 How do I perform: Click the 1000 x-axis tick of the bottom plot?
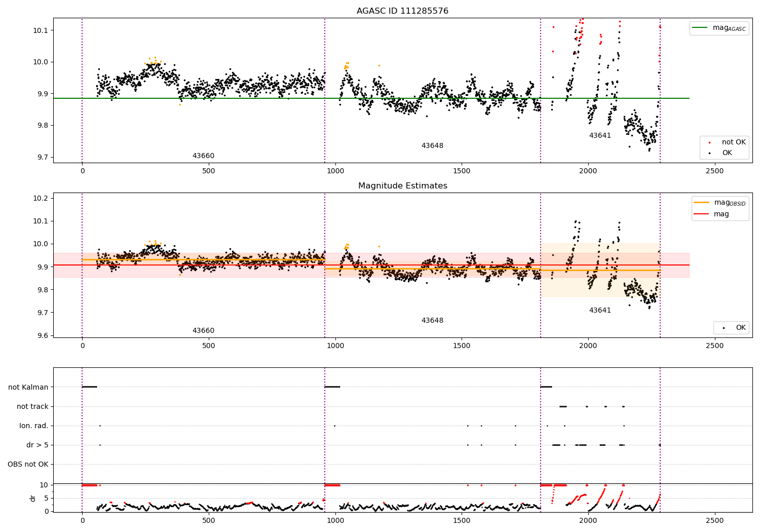coord(335,520)
